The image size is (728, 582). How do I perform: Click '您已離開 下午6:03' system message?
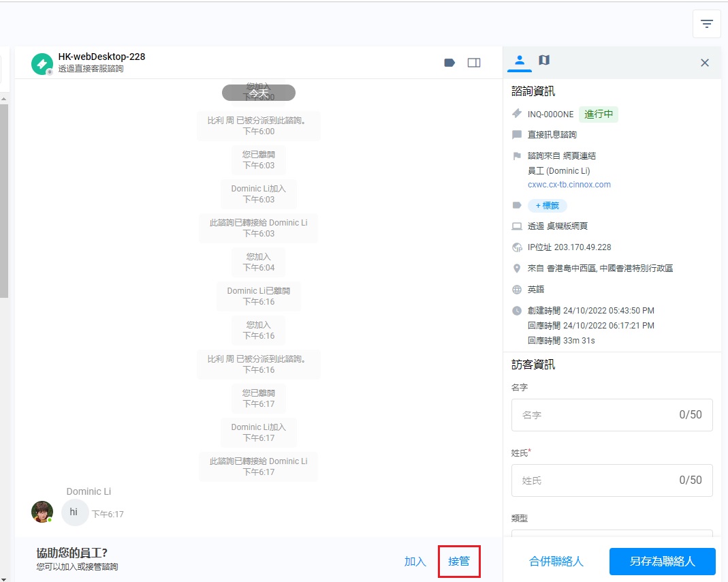pos(259,159)
